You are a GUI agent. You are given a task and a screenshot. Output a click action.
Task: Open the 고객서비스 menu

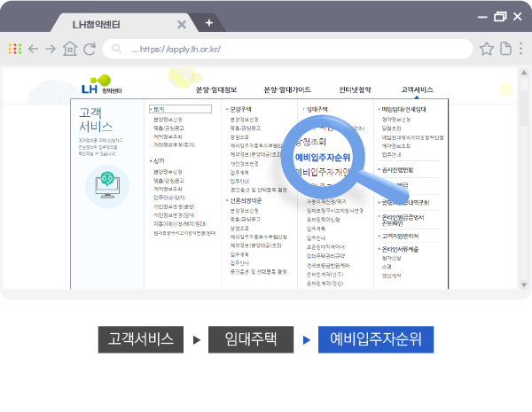coord(417,89)
